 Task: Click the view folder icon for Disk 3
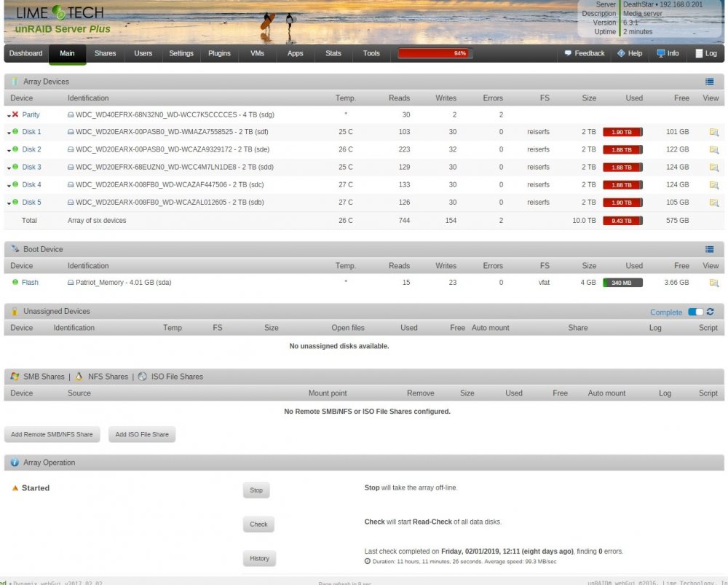click(713, 168)
